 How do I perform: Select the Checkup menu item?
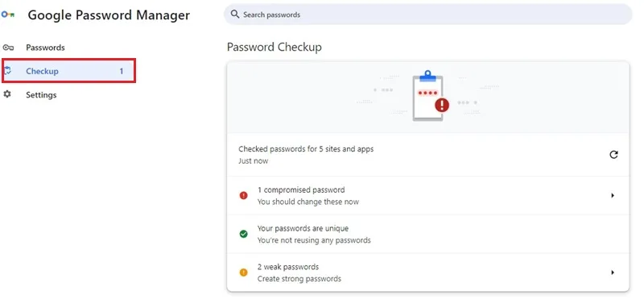[68, 71]
